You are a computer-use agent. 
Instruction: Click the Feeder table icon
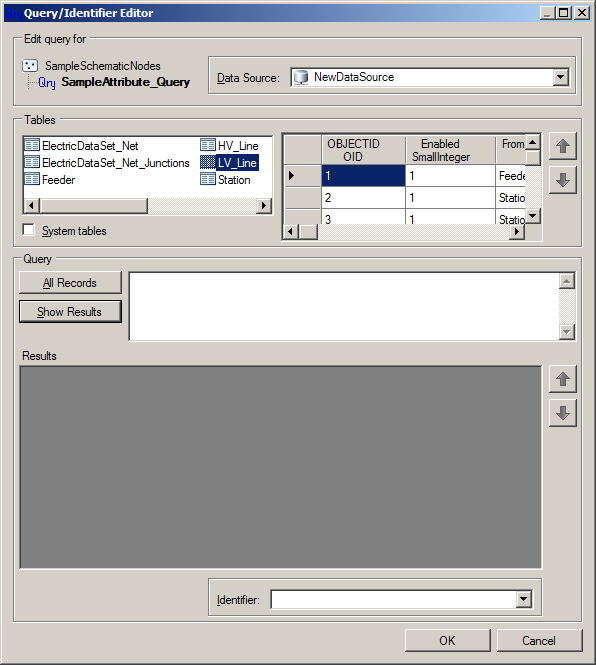(x=32, y=179)
